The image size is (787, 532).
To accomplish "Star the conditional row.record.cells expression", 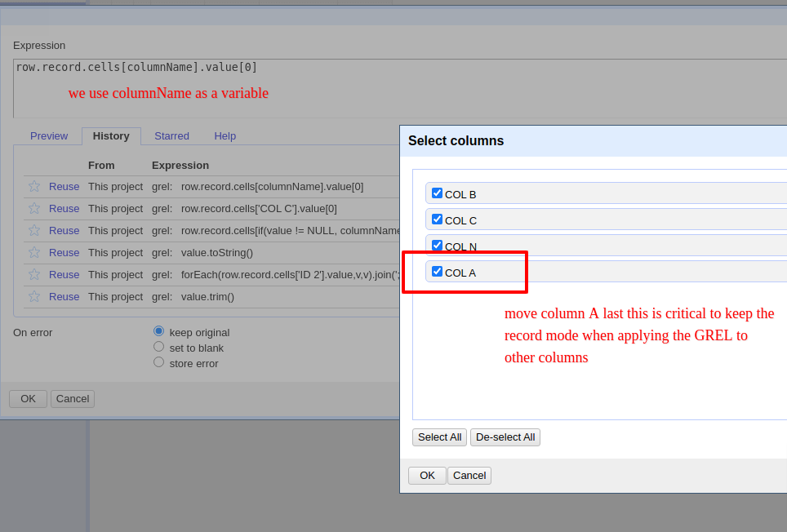I will 33,230.
